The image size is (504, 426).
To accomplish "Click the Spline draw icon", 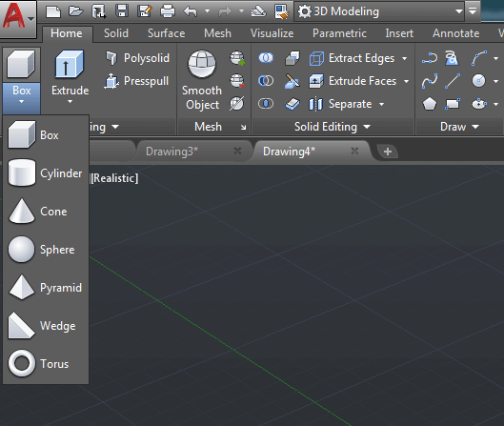I will pos(430,81).
